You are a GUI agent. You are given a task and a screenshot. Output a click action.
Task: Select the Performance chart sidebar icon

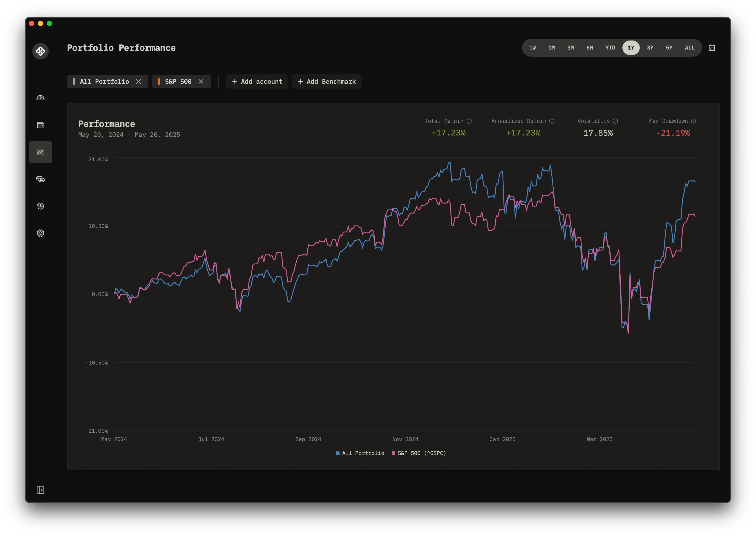pyautogui.click(x=40, y=152)
